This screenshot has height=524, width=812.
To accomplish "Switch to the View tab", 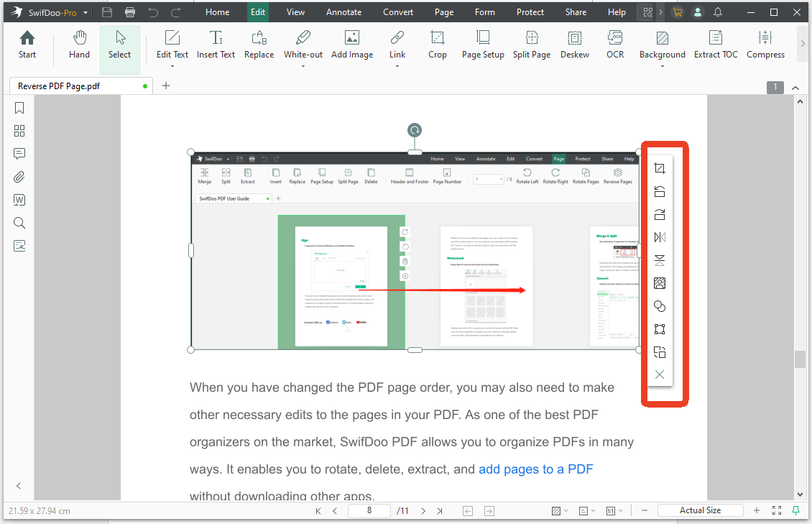I will pyautogui.click(x=295, y=12).
